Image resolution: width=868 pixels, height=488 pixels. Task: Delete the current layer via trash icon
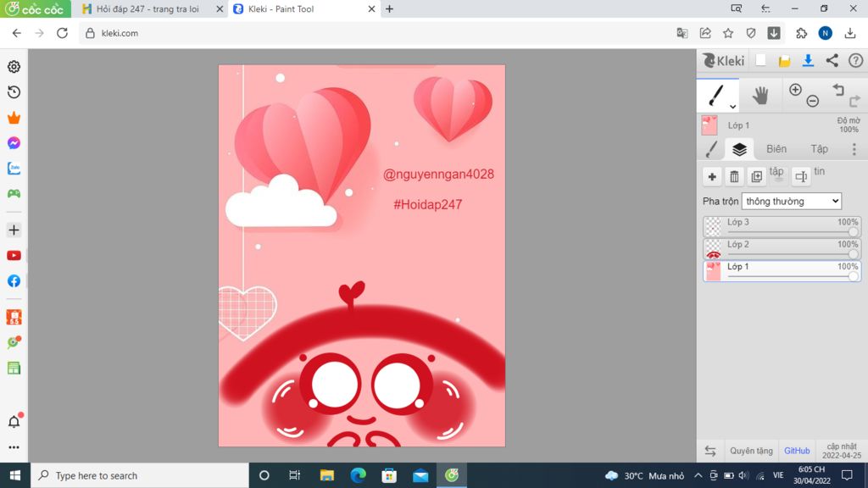pos(734,176)
